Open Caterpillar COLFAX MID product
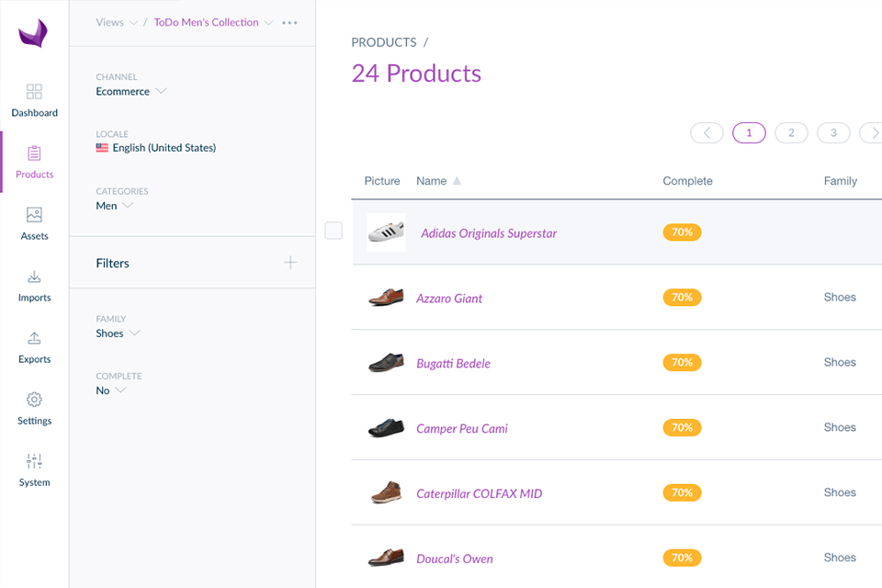The image size is (882, 588). [x=479, y=494]
